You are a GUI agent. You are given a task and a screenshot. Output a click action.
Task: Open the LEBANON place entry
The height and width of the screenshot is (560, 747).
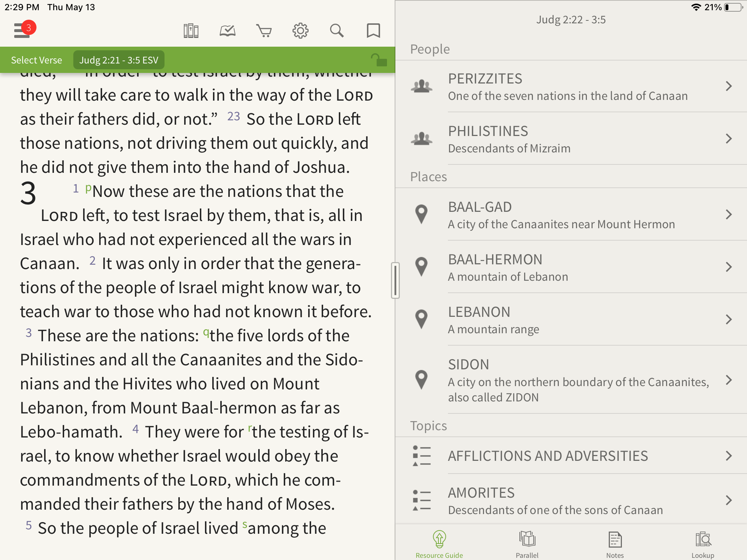tap(571, 320)
